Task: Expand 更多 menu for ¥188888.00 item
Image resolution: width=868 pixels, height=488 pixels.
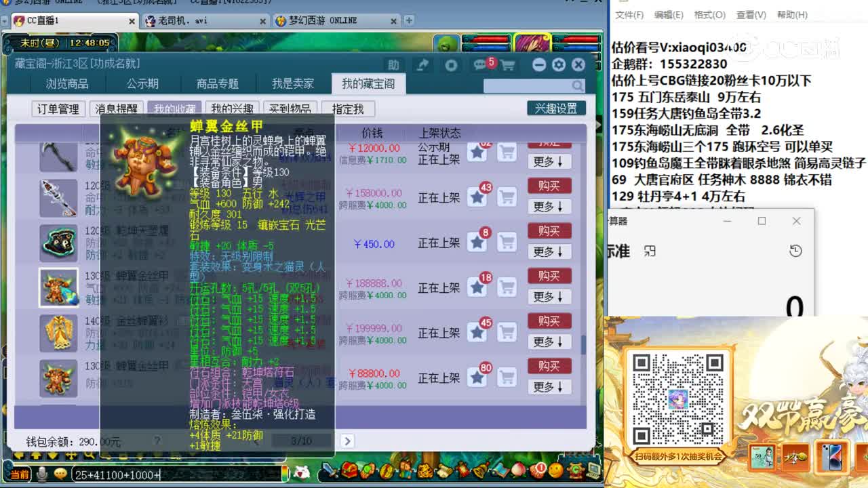Action: (549, 296)
